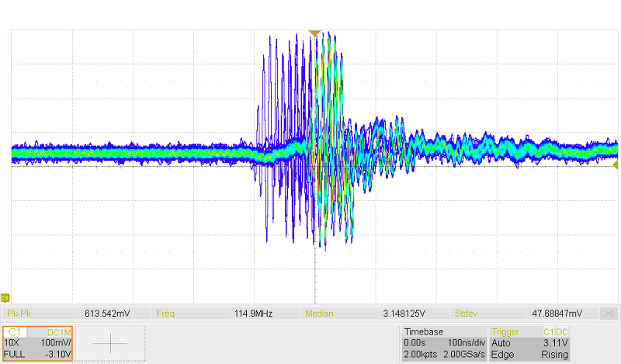This screenshot has height=364, width=621.
Task: Select the Freq measurement label
Action: [166, 314]
